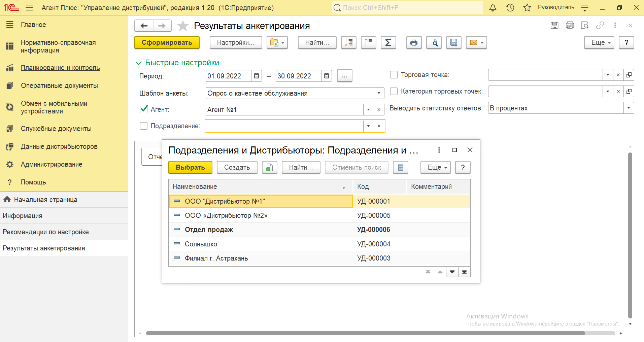Open report variants folder icon
This screenshot has width=644, height=342.
[x=277, y=43]
